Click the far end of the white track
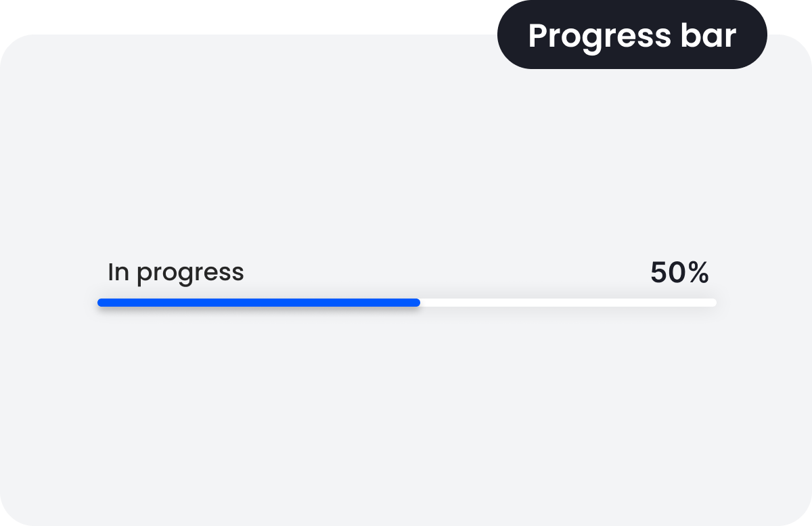This screenshot has height=526, width=812. pos(713,303)
